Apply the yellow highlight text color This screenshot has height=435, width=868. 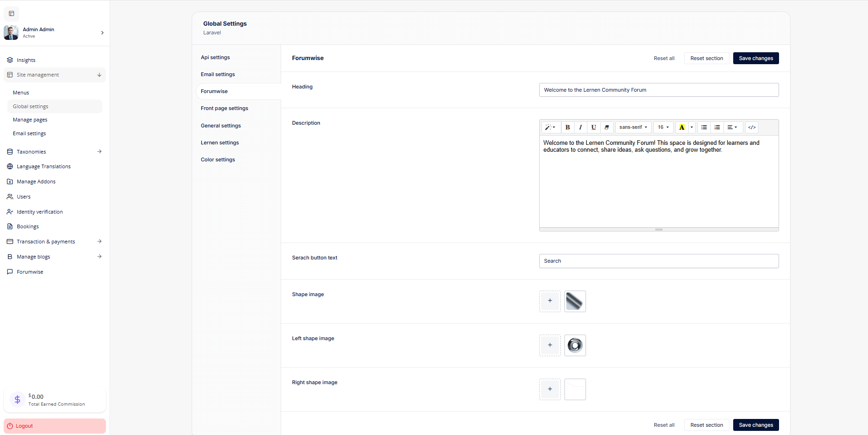point(682,127)
